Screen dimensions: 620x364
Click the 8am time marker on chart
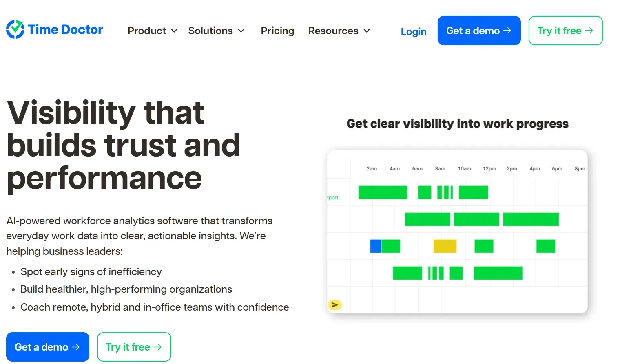pos(440,168)
